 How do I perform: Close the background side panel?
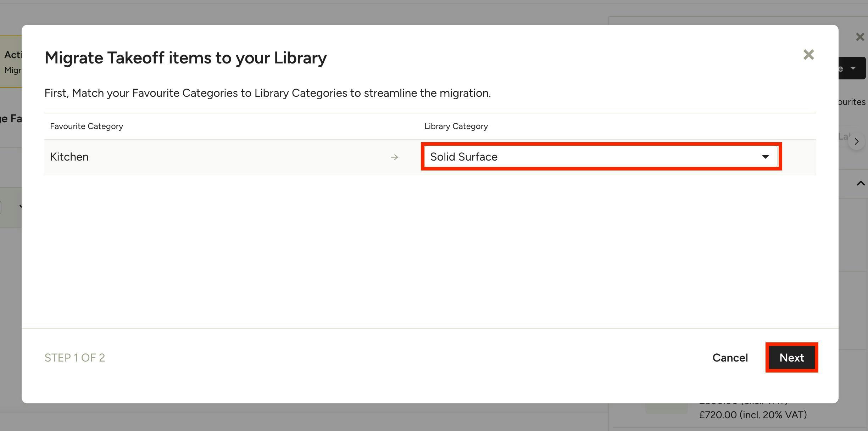click(x=860, y=37)
